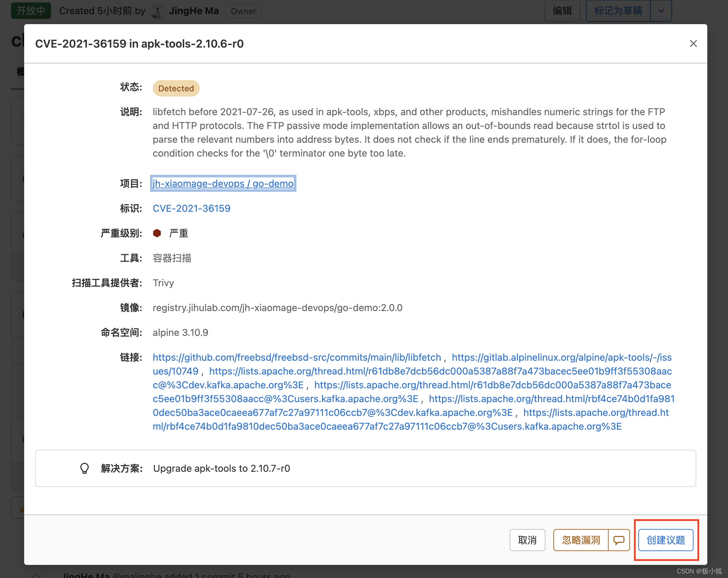Click the lightbulb icon next to 解决方案
728x578 pixels.
pyautogui.click(x=85, y=468)
